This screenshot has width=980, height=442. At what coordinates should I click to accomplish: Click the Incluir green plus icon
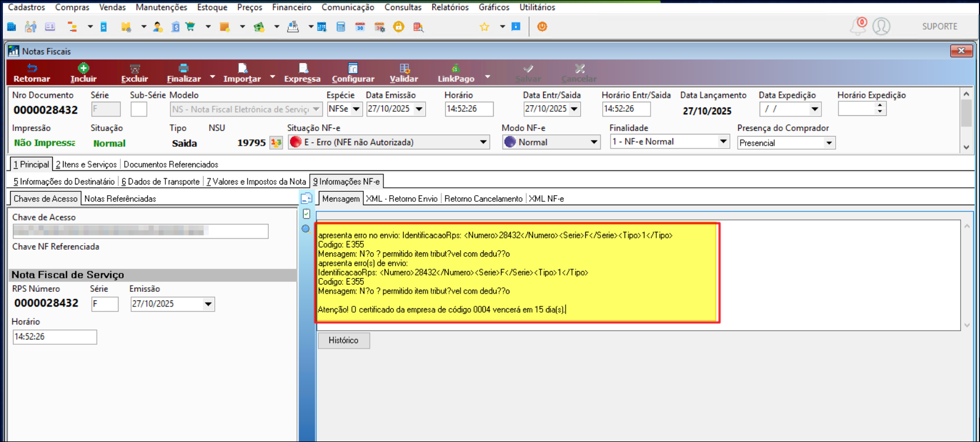tap(83, 69)
